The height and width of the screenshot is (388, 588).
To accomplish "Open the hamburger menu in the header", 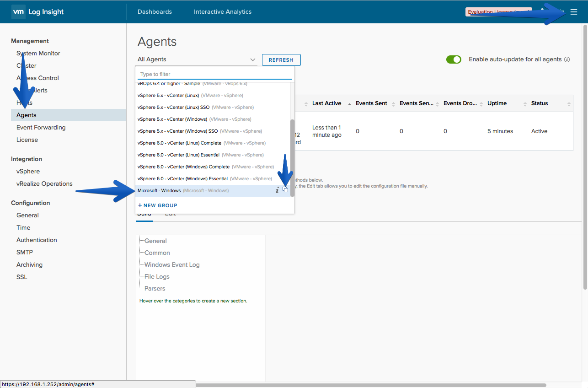I will 574,12.
